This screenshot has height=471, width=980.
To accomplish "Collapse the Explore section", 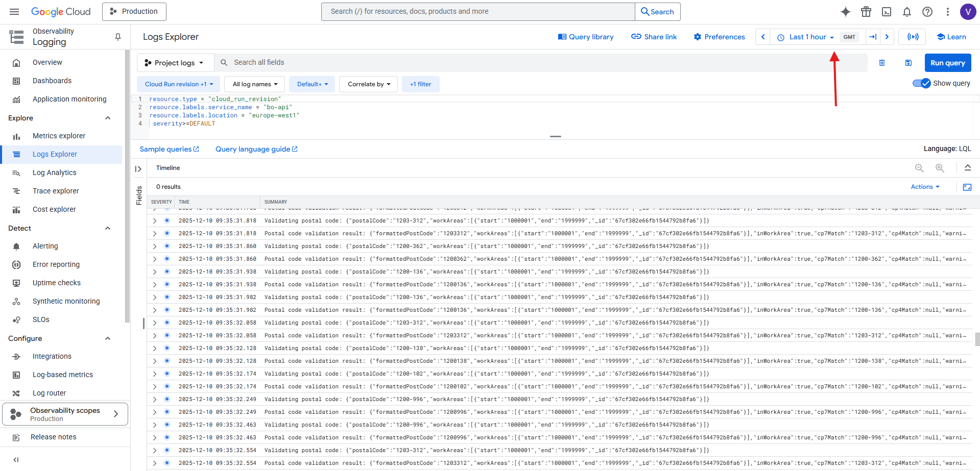I will [x=108, y=118].
